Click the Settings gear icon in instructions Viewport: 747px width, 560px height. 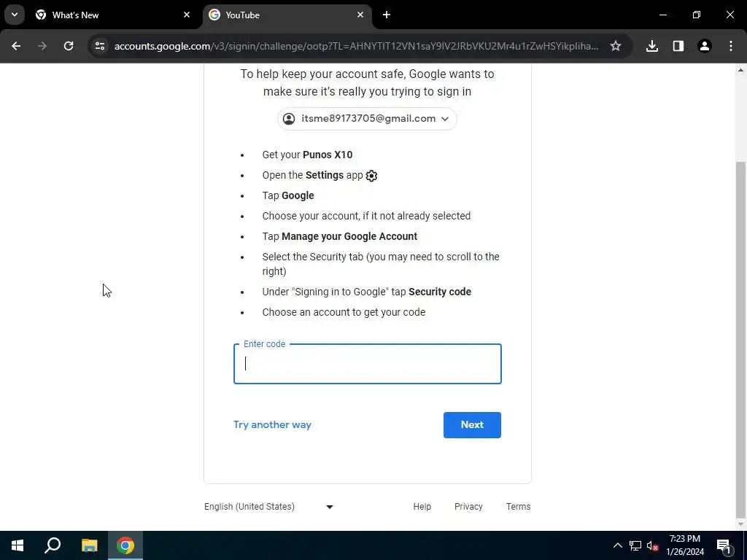click(x=371, y=176)
